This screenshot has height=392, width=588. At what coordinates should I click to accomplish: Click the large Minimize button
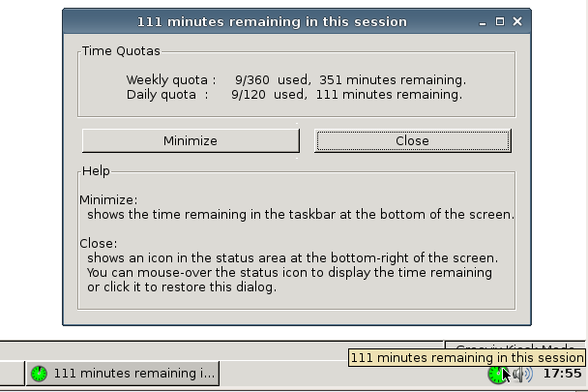click(191, 140)
